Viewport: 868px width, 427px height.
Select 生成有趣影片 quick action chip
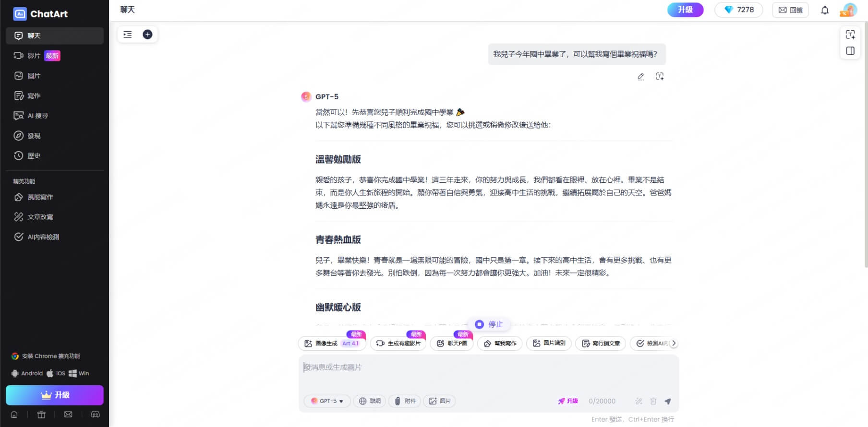398,344
